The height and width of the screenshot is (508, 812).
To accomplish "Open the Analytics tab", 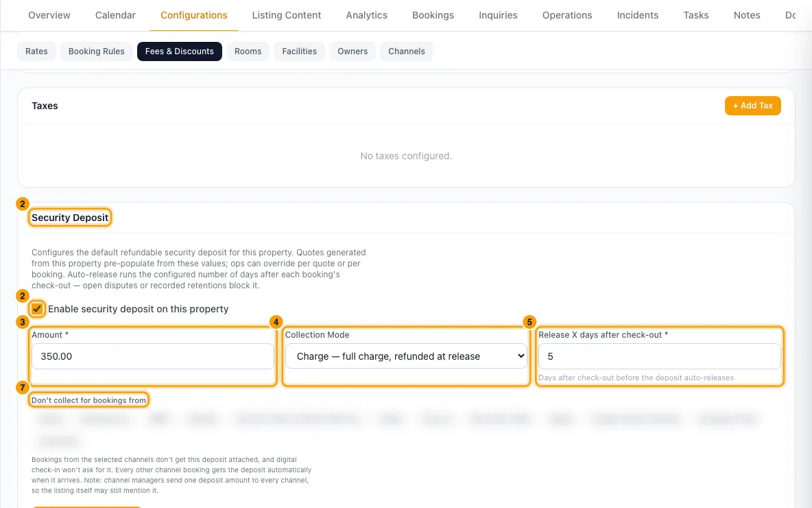I will [367, 15].
